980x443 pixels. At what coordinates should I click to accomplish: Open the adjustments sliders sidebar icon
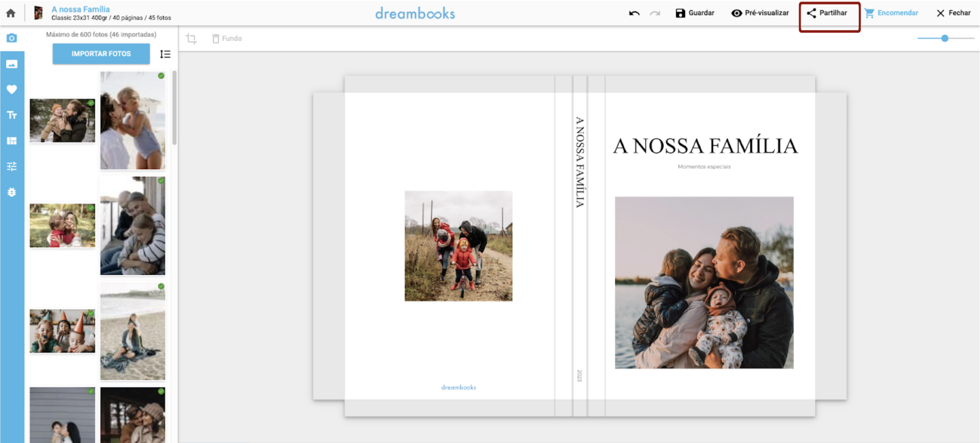(x=12, y=166)
